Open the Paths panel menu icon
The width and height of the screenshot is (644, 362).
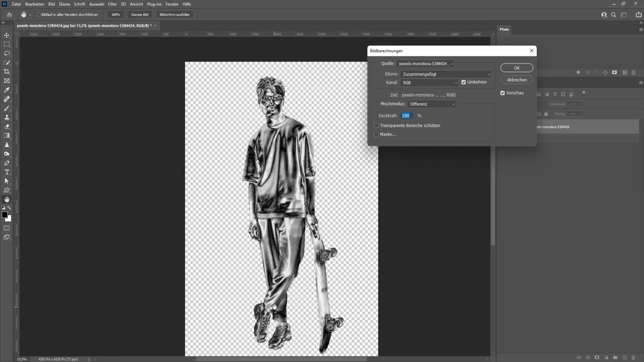641,29
